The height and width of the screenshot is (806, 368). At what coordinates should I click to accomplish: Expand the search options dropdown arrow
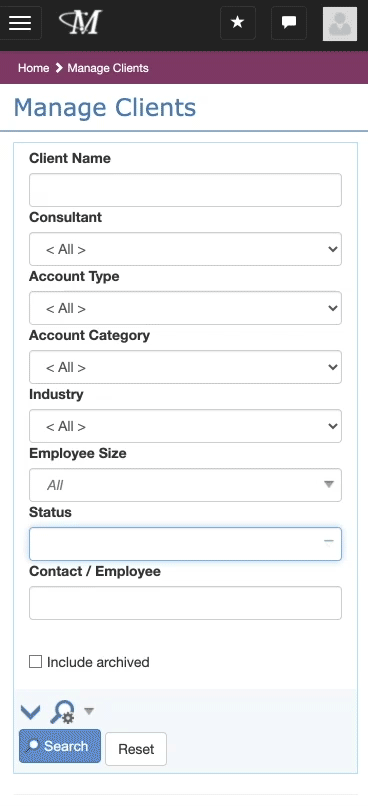pyautogui.click(x=89, y=711)
